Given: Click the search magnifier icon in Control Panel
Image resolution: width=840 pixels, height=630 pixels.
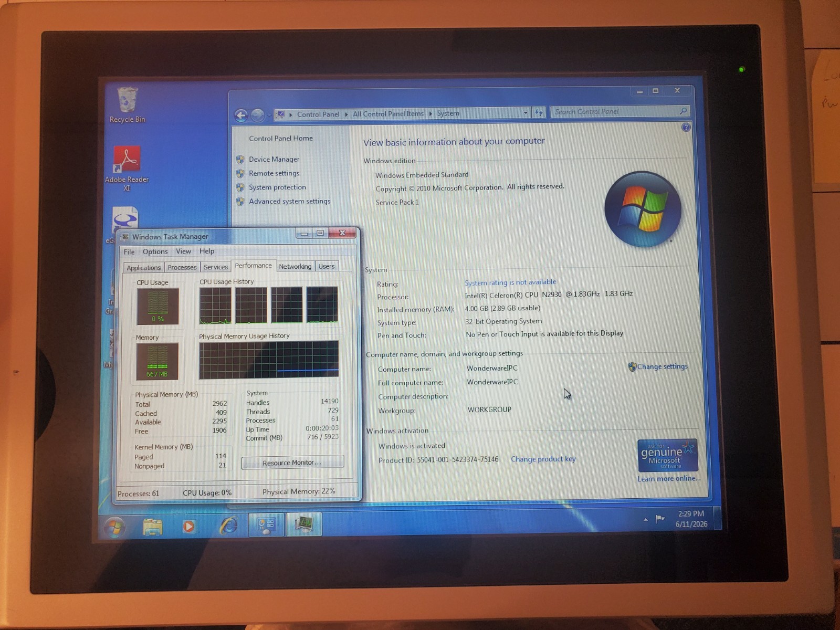Looking at the screenshot, I should point(684,111).
